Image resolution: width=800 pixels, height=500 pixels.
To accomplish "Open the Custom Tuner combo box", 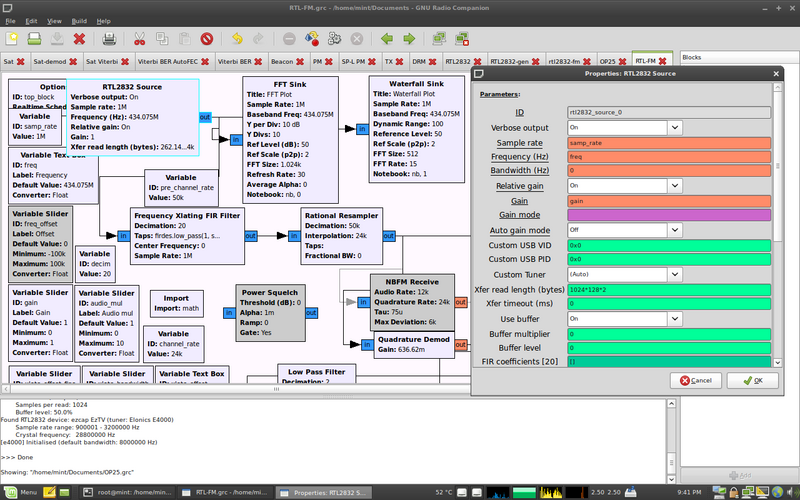I will pos(625,274).
